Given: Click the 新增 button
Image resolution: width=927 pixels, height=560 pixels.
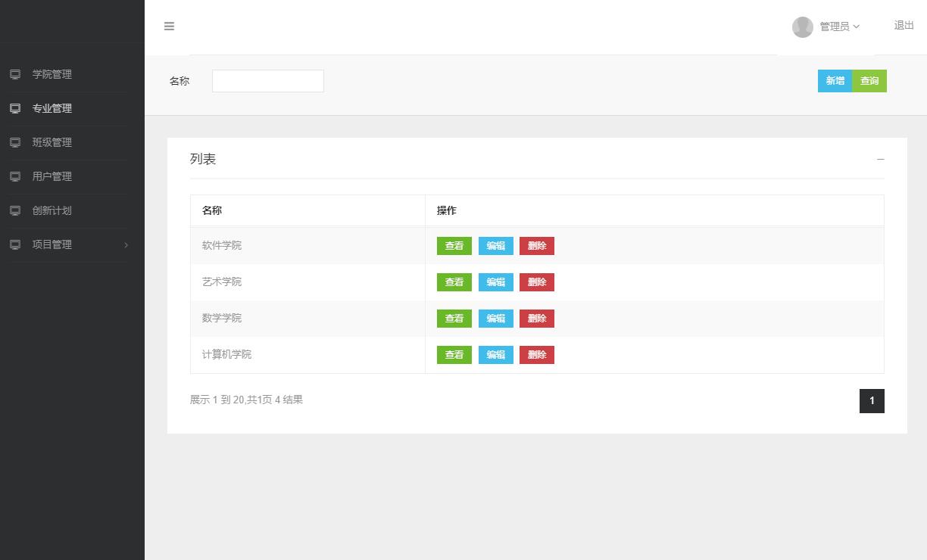Looking at the screenshot, I should click(835, 81).
